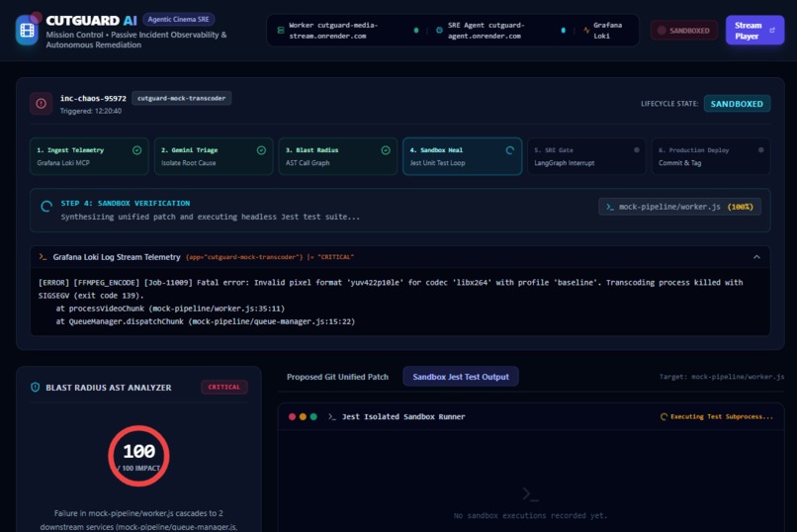Click the Loki query filter text with "CRITICAL"
The image size is (797, 532).
coord(270,257)
